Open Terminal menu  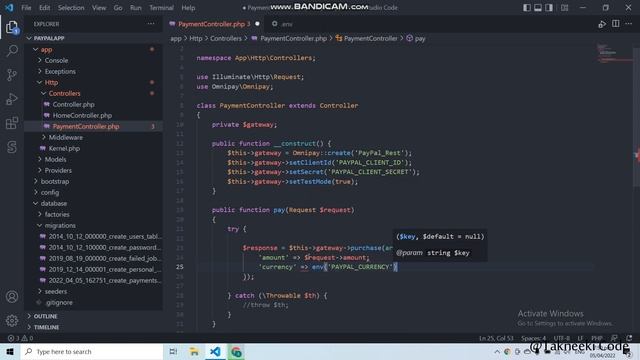tap(161, 8)
